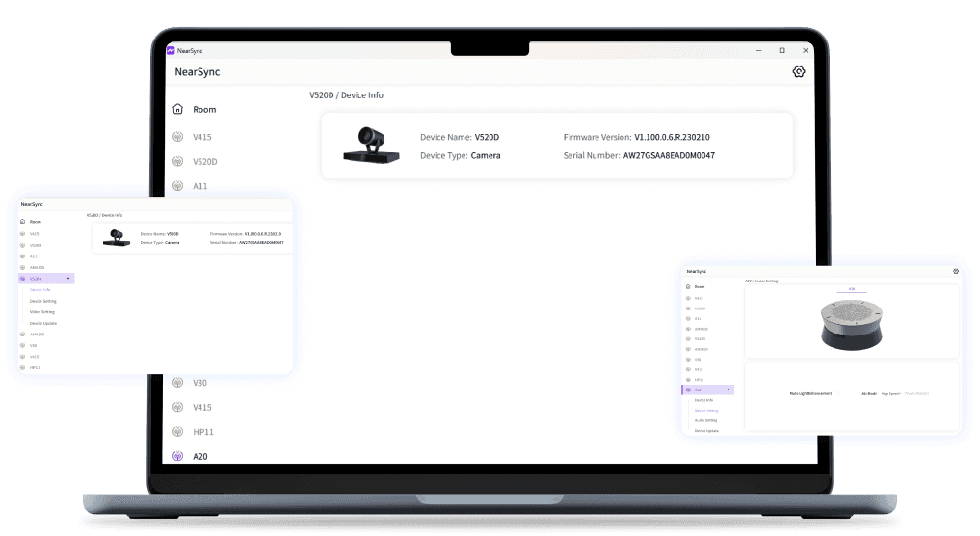This screenshot has width=980, height=536.
Task: Click Room home icon in A20 pop-out window
Action: coord(688,286)
